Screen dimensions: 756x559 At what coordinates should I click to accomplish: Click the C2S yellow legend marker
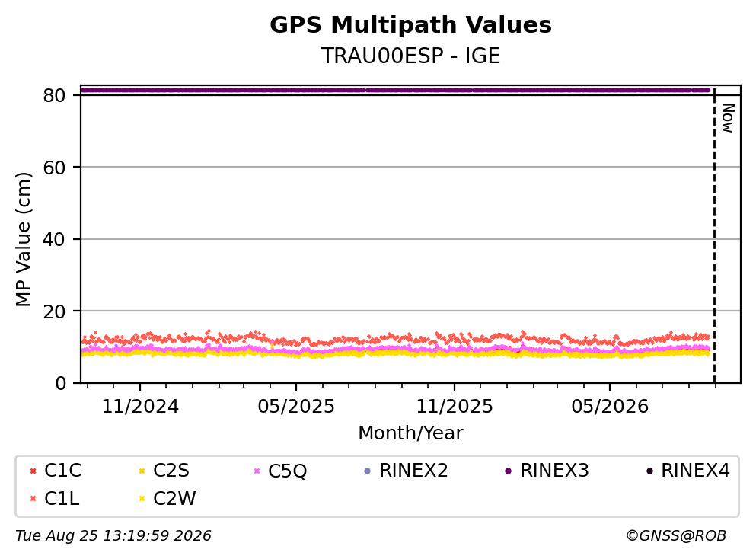click(x=142, y=471)
